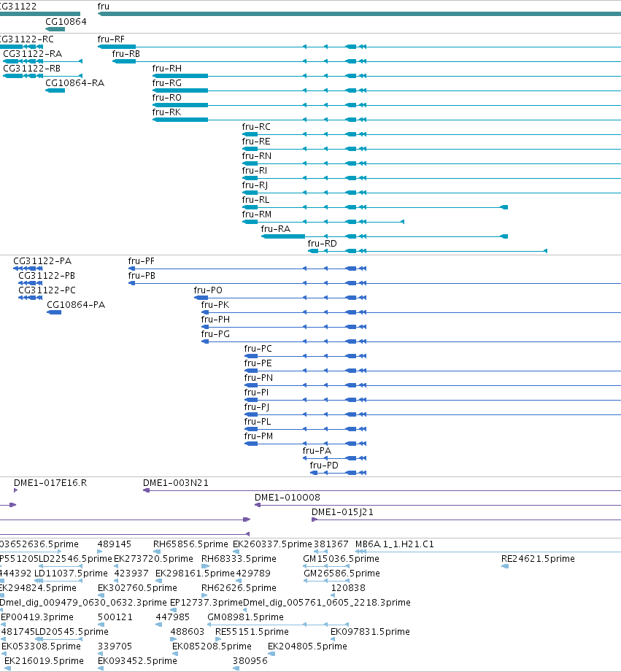
Task: Click EST label "EK093452.5prime"
Action: pos(137,660)
